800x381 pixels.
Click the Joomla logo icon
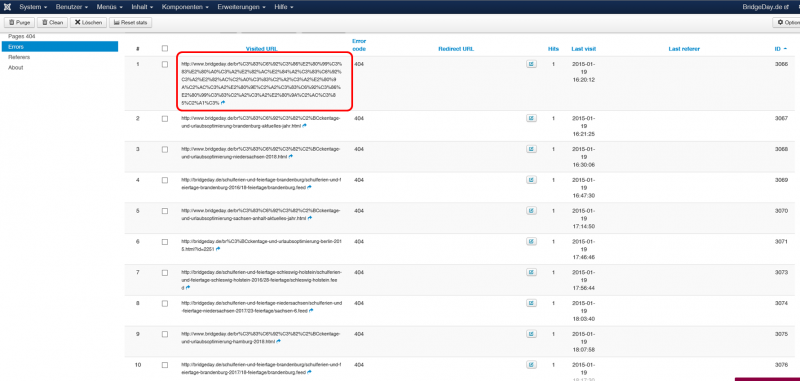click(7, 7)
